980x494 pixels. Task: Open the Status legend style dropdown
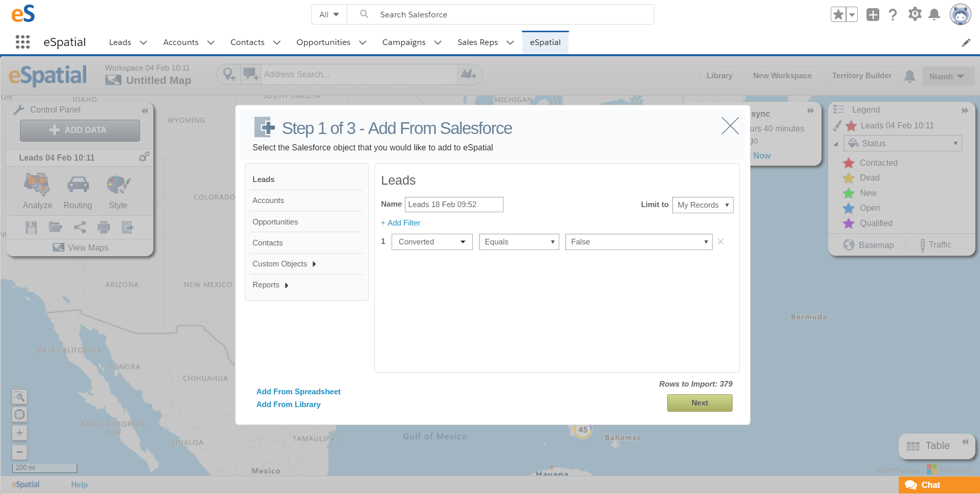[903, 143]
